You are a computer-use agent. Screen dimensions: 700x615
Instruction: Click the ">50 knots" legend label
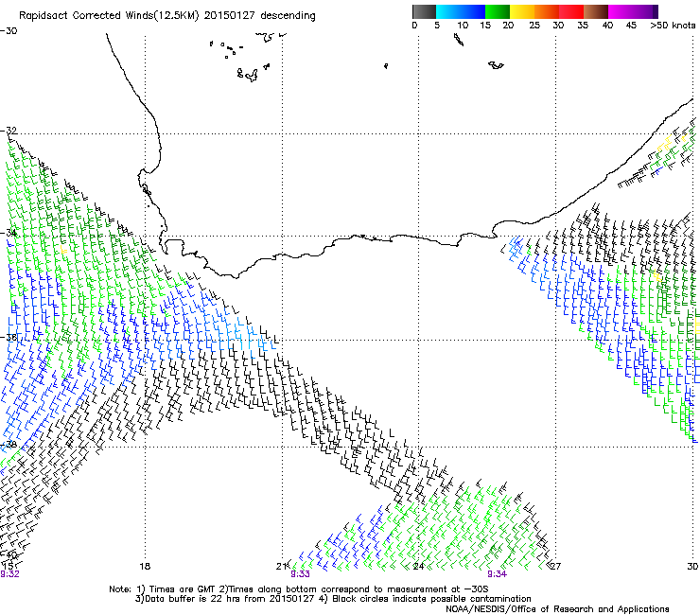click(x=673, y=26)
